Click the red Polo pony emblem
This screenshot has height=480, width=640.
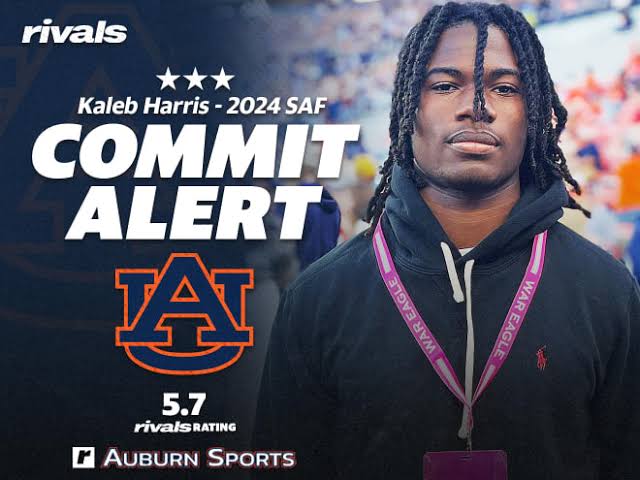542,358
